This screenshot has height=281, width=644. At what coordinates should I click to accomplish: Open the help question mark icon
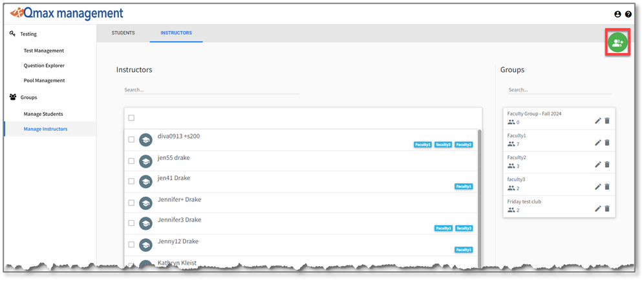pyautogui.click(x=628, y=14)
